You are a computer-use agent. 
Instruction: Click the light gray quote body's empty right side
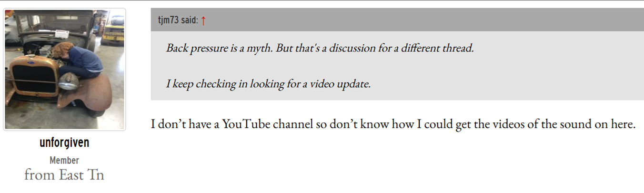[548, 67]
